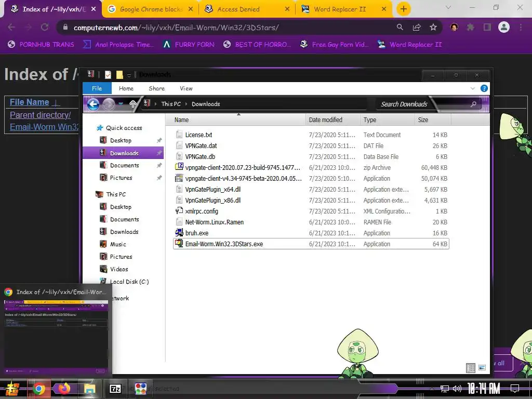The width and height of the screenshot is (532, 399).
Task: Select the bruh.exe file
Action: [311, 233]
